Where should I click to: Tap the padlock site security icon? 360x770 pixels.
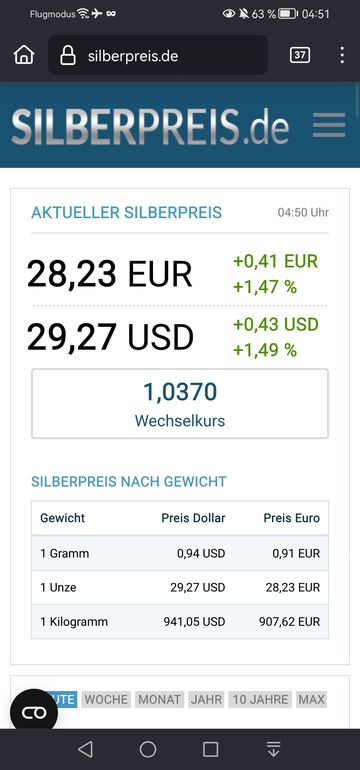pos(68,55)
